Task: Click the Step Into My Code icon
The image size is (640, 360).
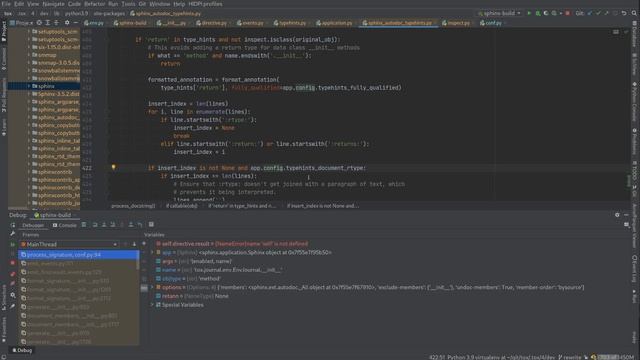Action: click(x=113, y=224)
